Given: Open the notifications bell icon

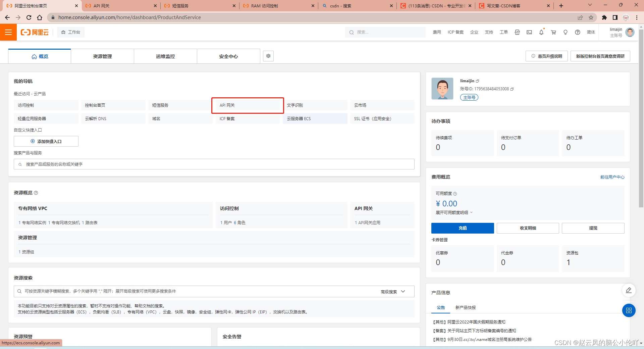Looking at the screenshot, I should pos(541,32).
